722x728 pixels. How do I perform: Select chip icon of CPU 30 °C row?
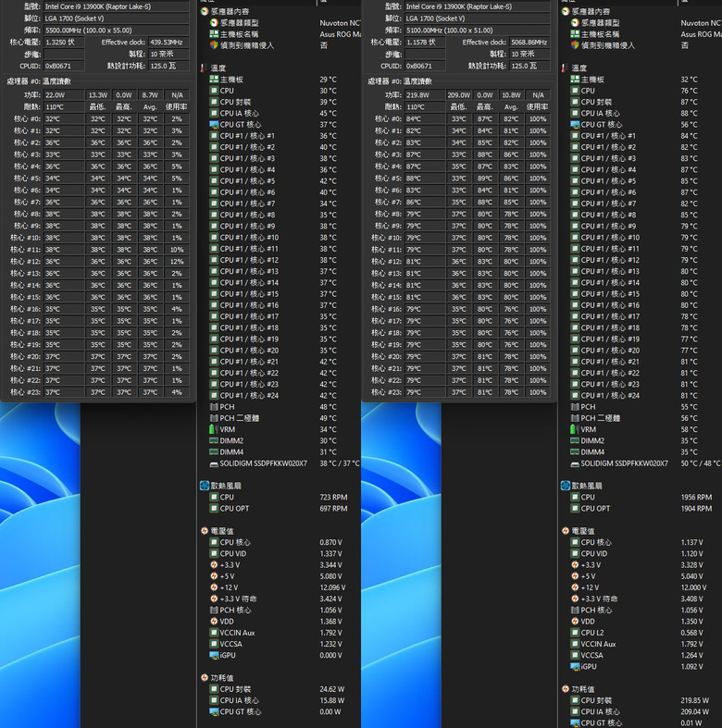pos(214,91)
